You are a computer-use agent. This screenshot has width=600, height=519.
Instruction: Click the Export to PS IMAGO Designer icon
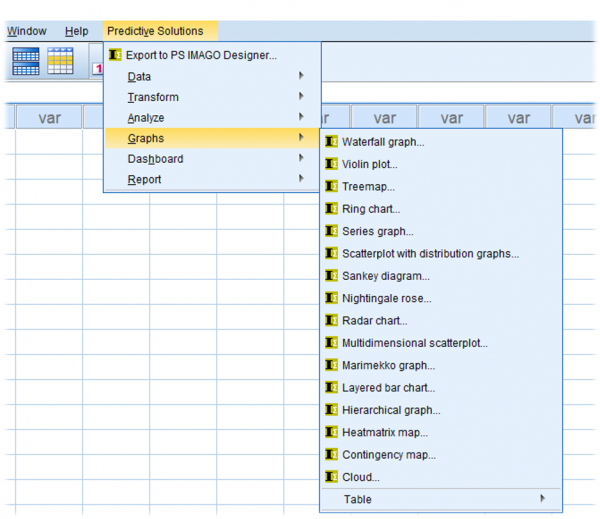[x=116, y=55]
